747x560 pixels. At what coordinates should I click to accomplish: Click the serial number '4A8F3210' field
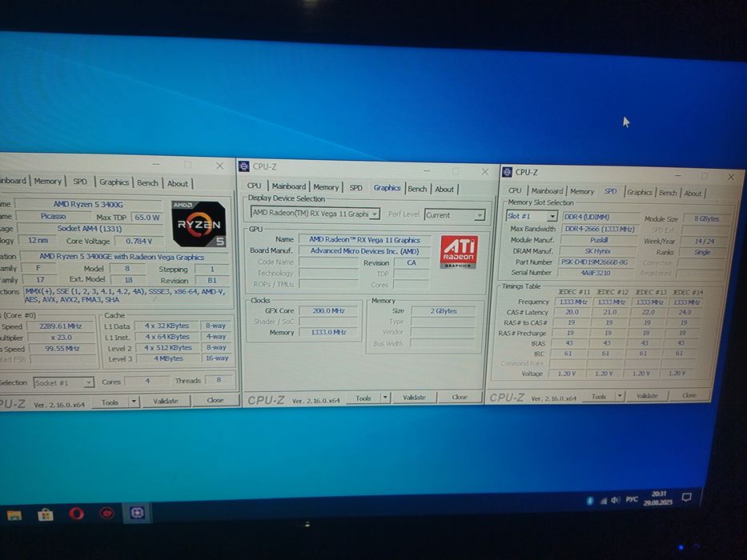tap(596, 273)
